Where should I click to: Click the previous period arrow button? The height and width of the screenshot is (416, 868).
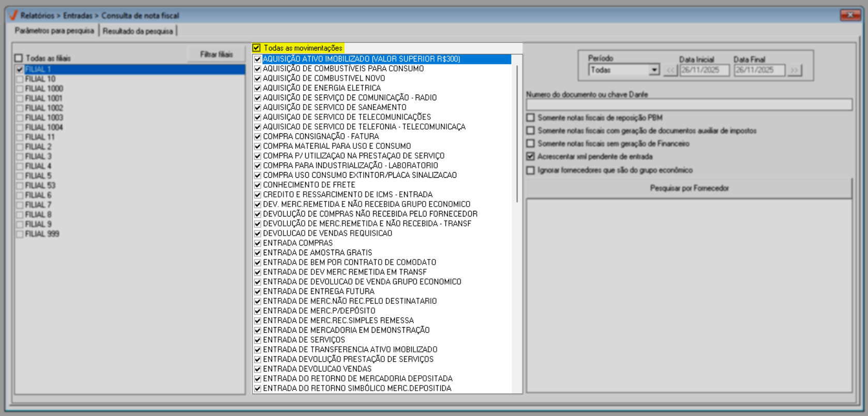pos(670,70)
